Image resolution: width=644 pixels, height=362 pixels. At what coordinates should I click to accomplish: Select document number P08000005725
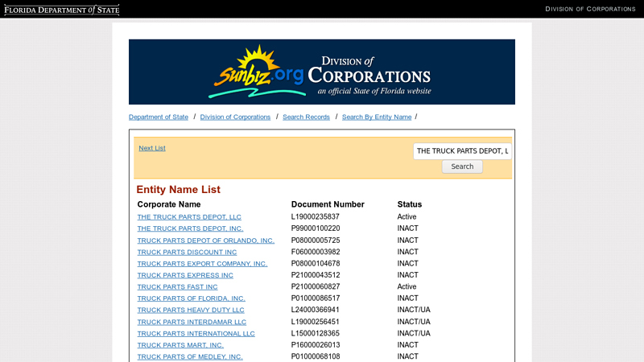point(316,240)
